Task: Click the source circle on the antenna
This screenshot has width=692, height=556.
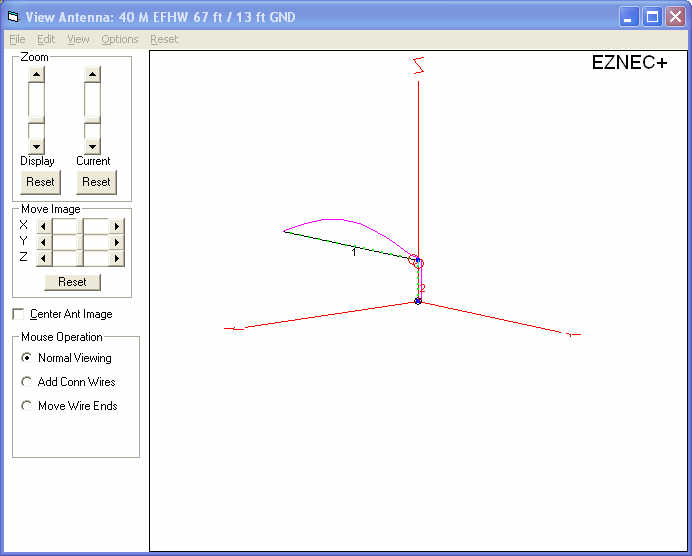Action: [416, 261]
